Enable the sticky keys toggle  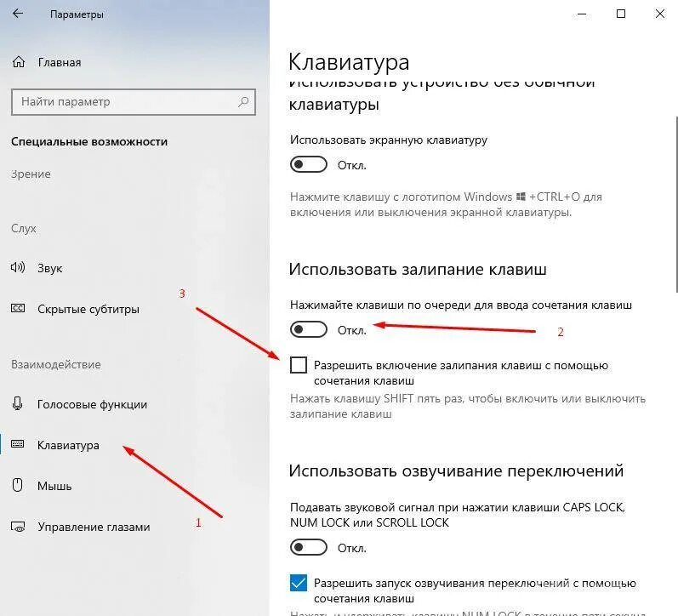coord(308,329)
